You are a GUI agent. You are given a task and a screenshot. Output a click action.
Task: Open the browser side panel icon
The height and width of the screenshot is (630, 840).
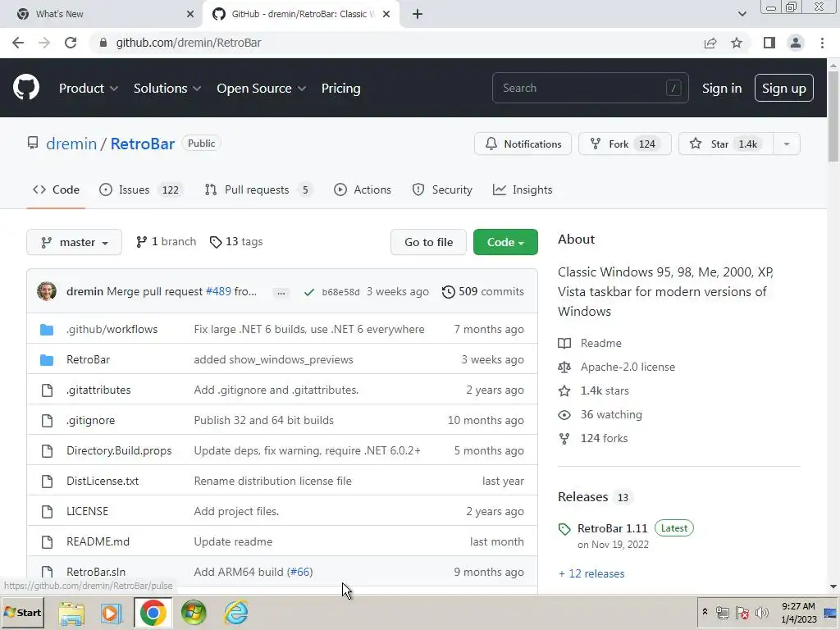point(769,43)
